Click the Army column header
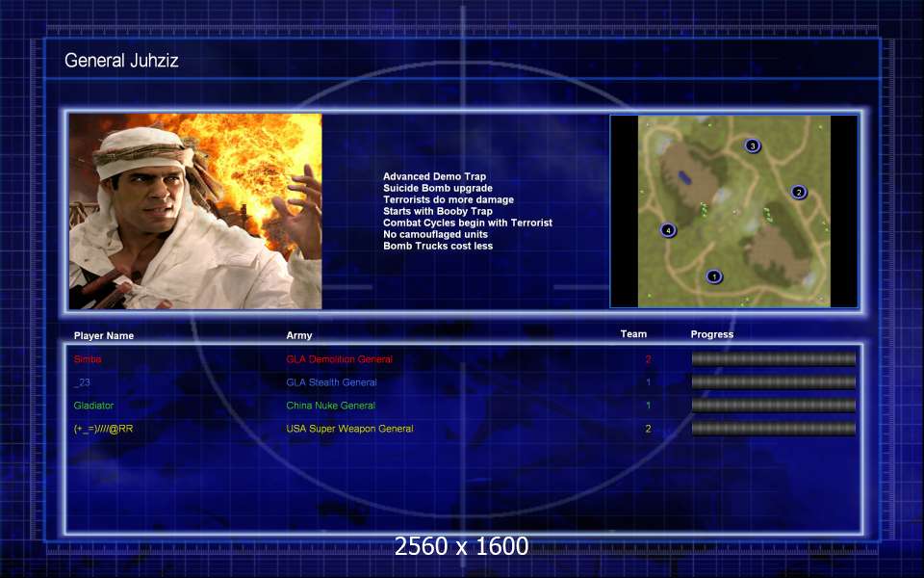This screenshot has height=578, width=924. [299, 335]
